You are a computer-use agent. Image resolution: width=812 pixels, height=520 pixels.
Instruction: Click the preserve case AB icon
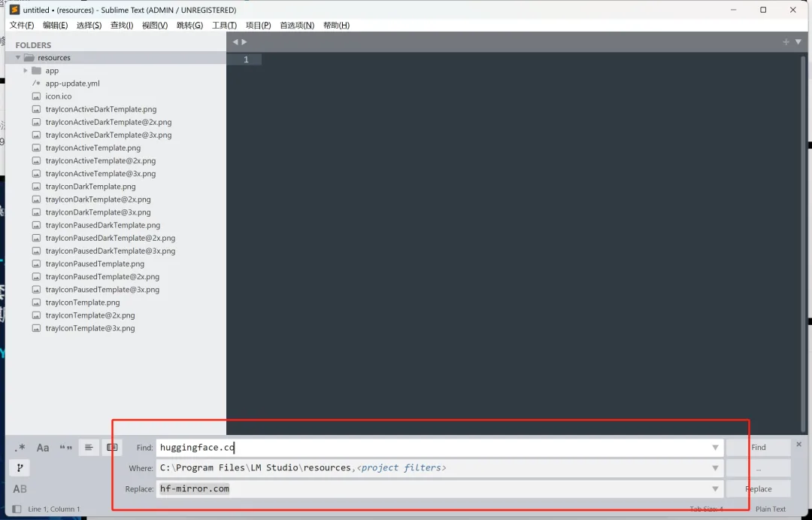(x=20, y=489)
